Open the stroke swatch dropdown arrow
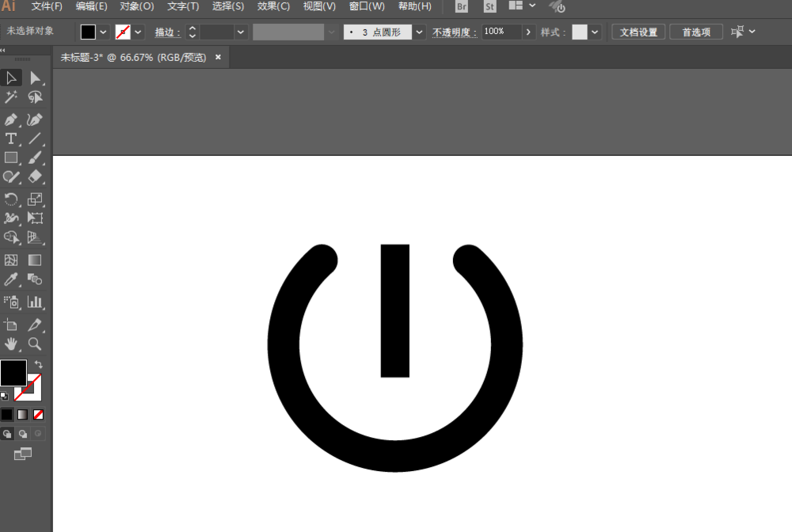792x532 pixels. pos(138,32)
